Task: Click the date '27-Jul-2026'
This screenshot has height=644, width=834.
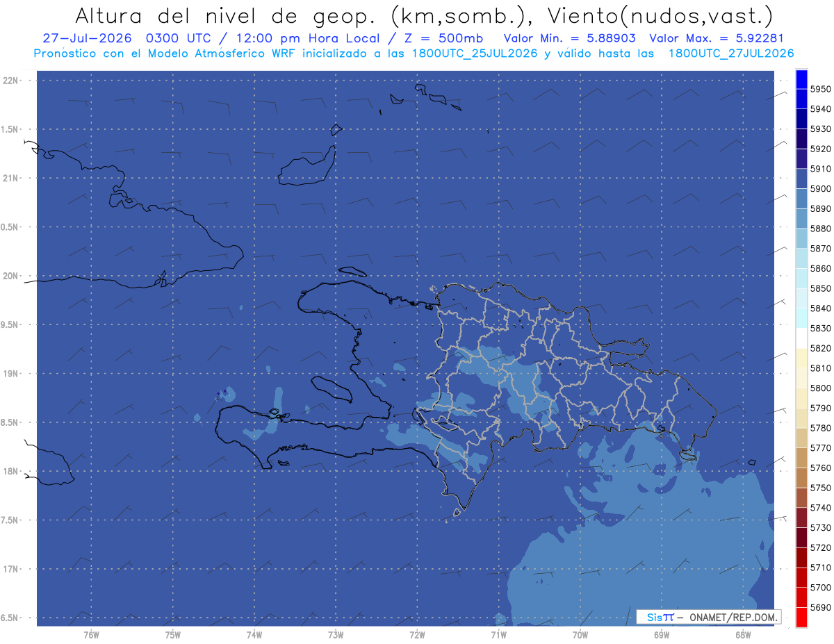Action: 87,39
